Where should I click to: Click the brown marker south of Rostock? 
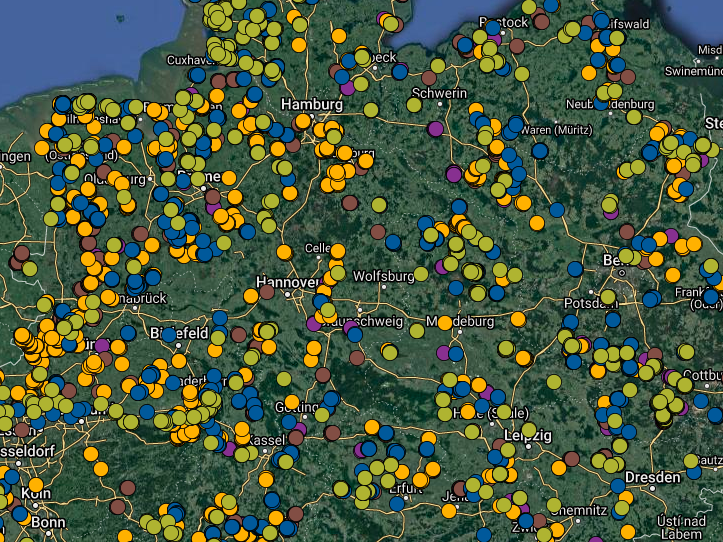(x=516, y=46)
